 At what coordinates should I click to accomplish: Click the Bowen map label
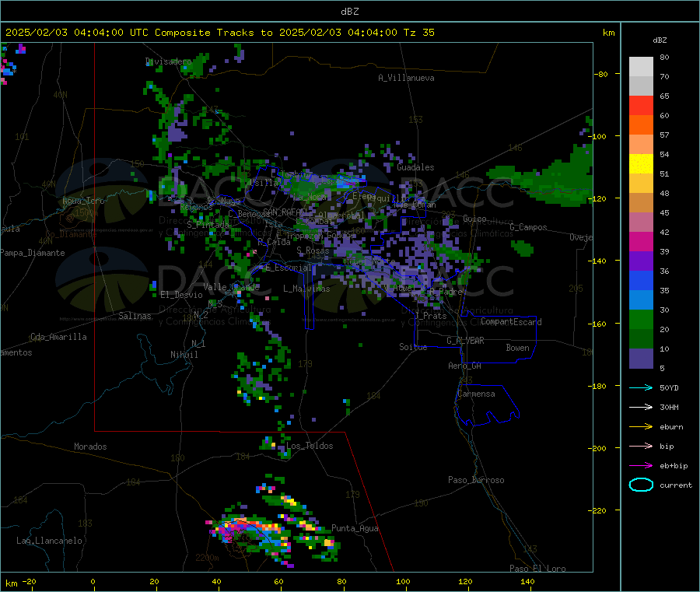[517, 348]
